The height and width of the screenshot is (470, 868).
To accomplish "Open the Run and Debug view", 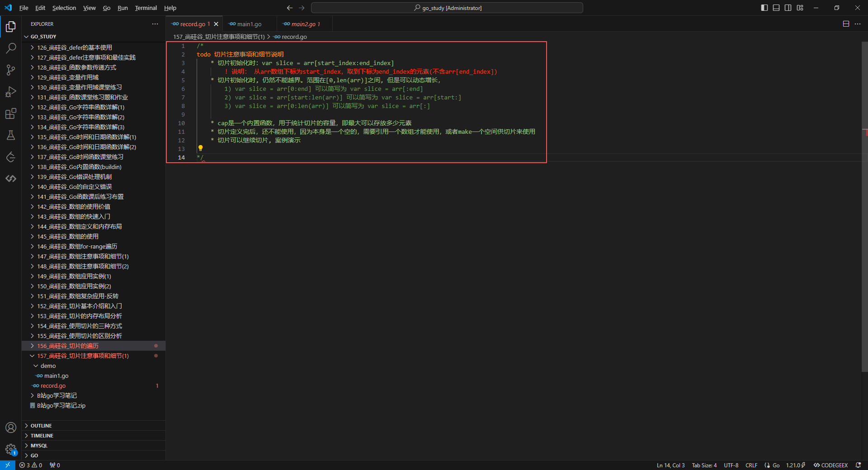I will point(11,92).
